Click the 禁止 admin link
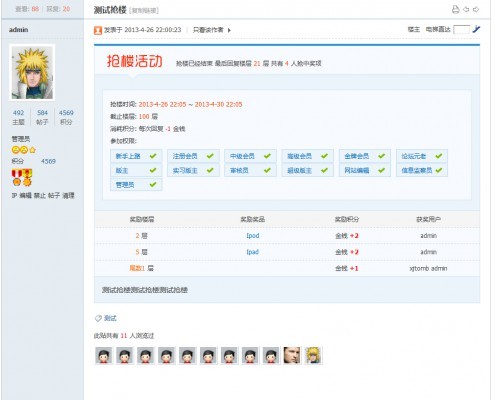Image resolution: width=495 pixels, height=400 pixels. (40, 196)
